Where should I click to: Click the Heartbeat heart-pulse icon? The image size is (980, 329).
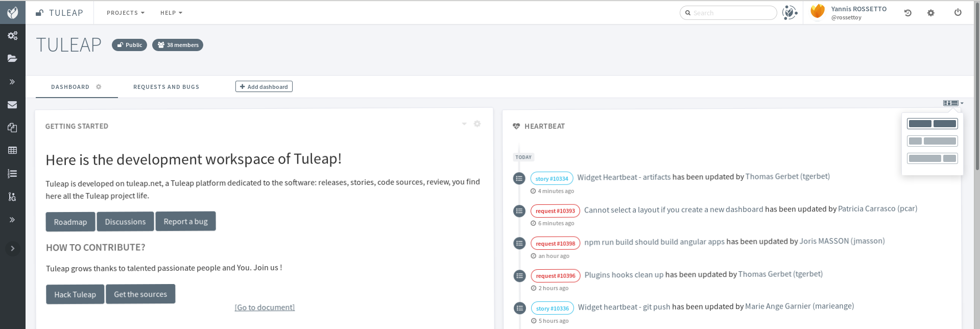[516, 126]
